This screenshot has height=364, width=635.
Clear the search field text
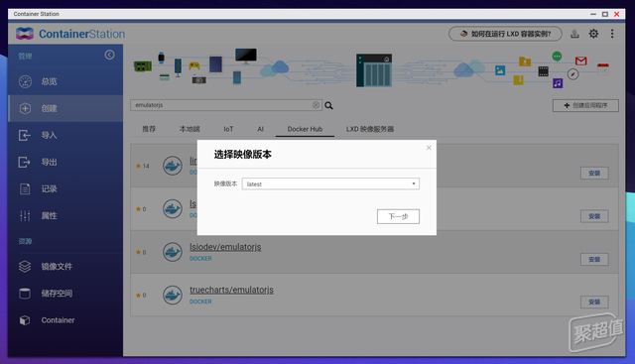(x=316, y=105)
